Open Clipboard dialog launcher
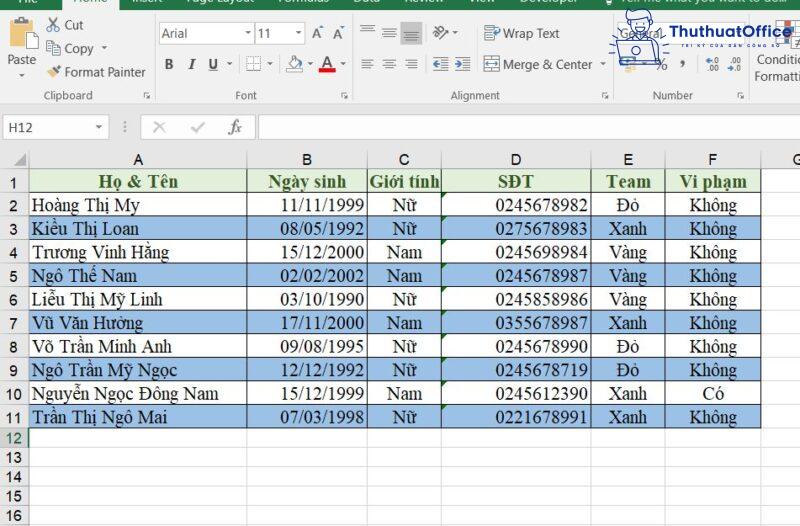Image resolution: width=800 pixels, height=526 pixels. tap(146, 95)
